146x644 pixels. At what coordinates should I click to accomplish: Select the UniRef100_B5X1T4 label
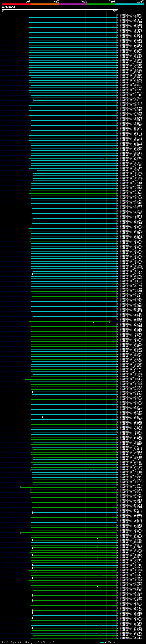pos(131,311)
